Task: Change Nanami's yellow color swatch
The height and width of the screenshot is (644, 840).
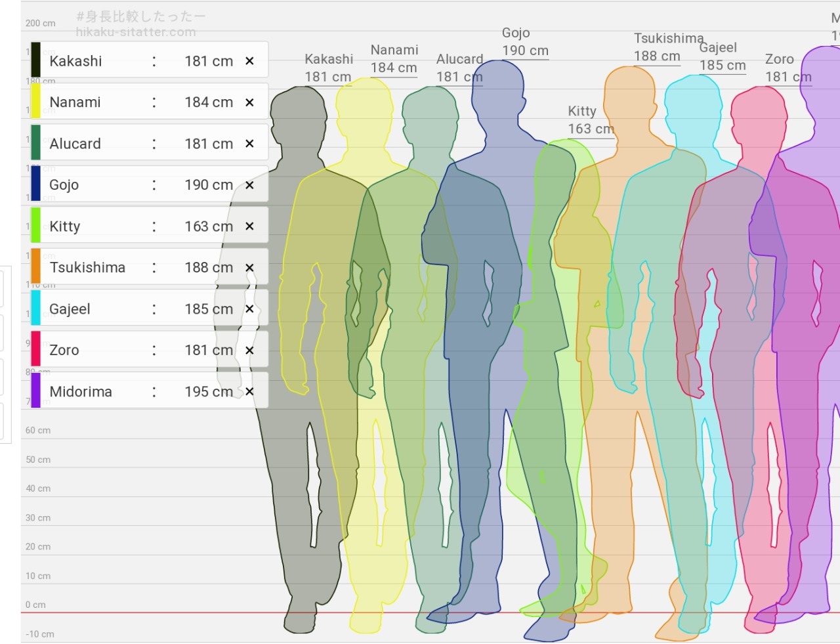Action: (x=36, y=102)
